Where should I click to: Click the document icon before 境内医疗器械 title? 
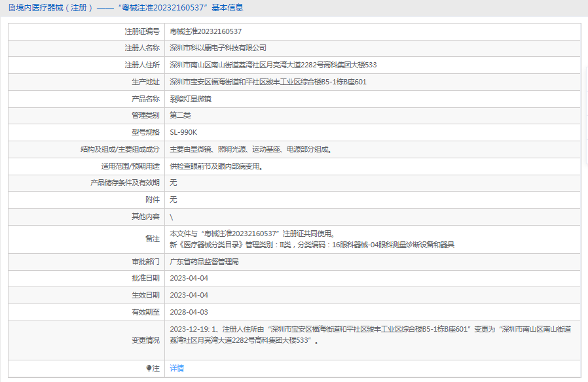point(12,7)
